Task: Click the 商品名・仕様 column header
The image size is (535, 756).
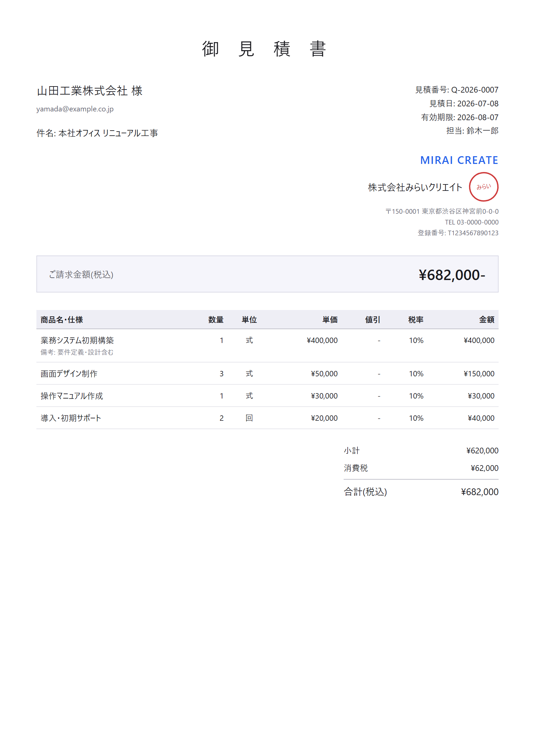Action: (x=62, y=320)
